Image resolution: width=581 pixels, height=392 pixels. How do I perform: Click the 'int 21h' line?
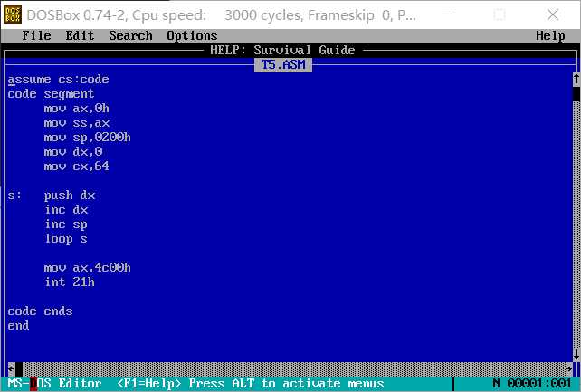[70, 282]
